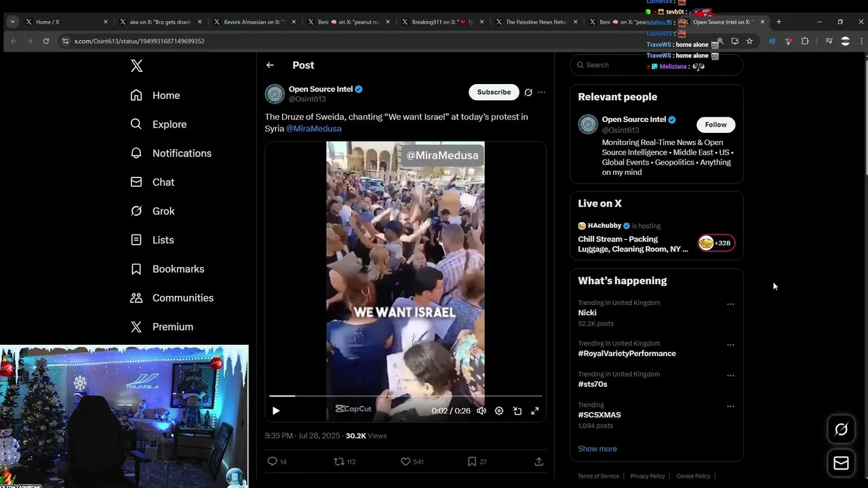Click the 30.2K Views count

pos(366,436)
